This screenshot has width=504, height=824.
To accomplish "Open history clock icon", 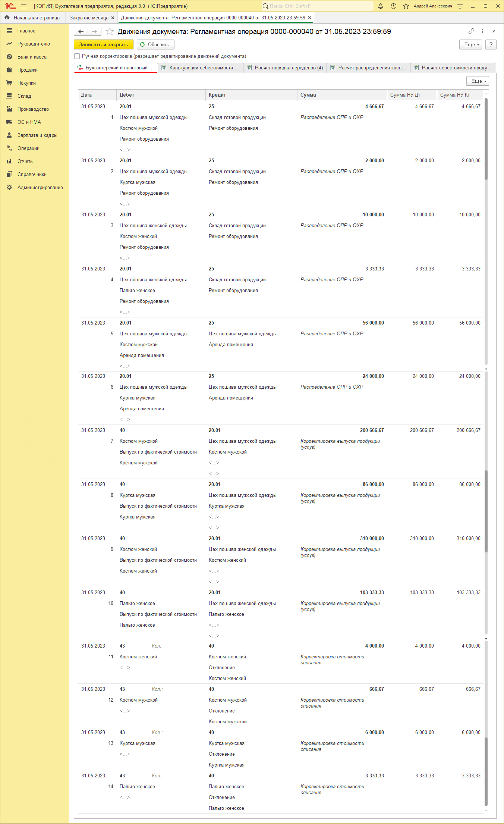I will [393, 6].
